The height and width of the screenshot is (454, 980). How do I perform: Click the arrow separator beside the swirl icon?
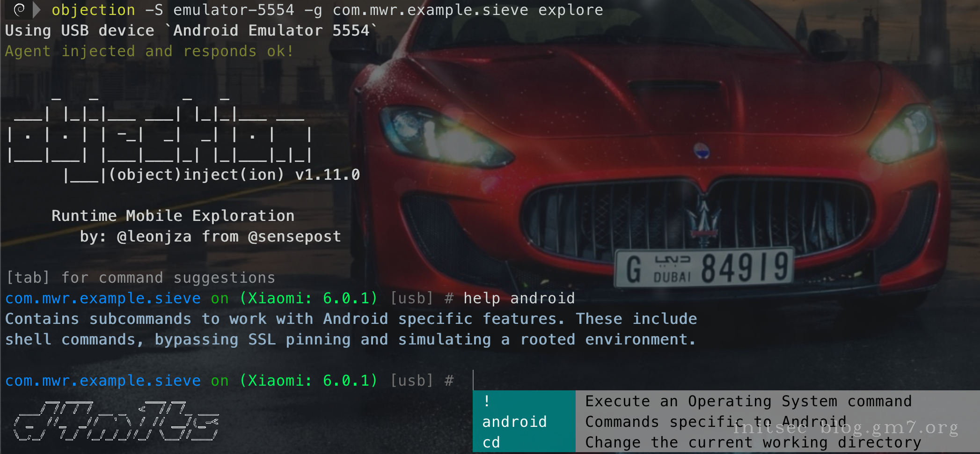pos(37,9)
